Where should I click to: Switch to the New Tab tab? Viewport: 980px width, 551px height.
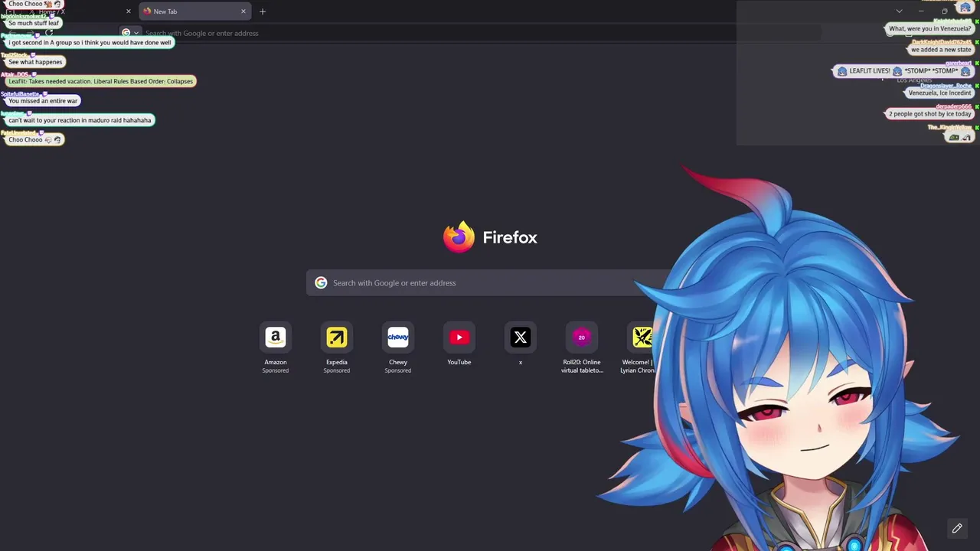point(194,11)
